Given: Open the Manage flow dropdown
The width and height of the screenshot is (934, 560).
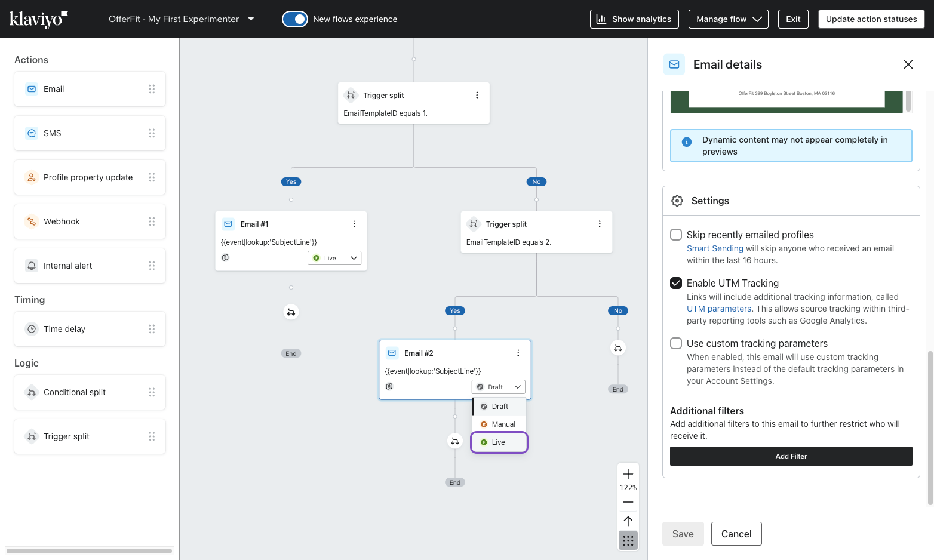Looking at the screenshot, I should (728, 19).
